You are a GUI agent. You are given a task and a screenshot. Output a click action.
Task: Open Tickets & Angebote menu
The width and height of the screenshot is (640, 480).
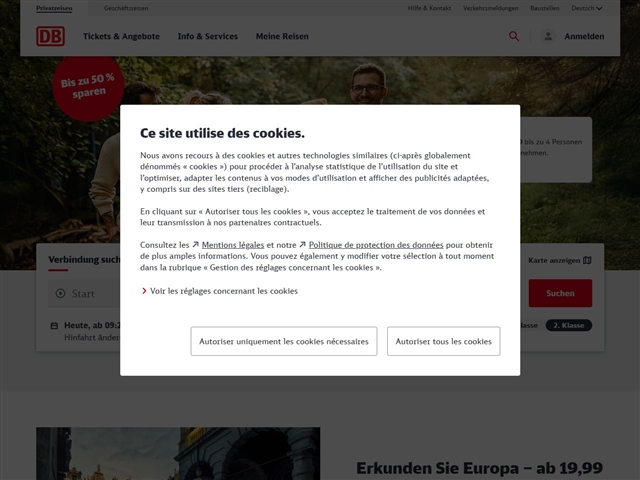(121, 36)
